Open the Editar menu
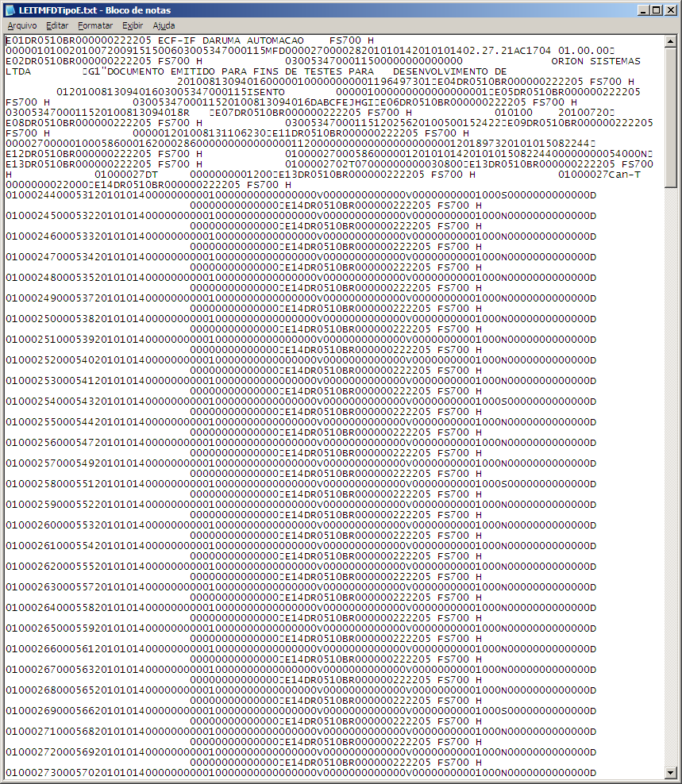This screenshot has width=682, height=784. pyautogui.click(x=57, y=25)
